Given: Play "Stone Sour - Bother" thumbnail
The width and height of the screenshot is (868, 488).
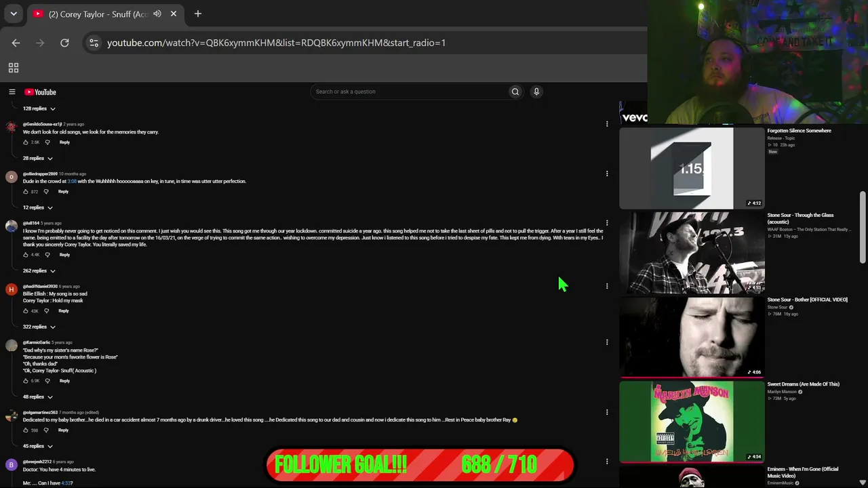Looking at the screenshot, I should [692, 337].
